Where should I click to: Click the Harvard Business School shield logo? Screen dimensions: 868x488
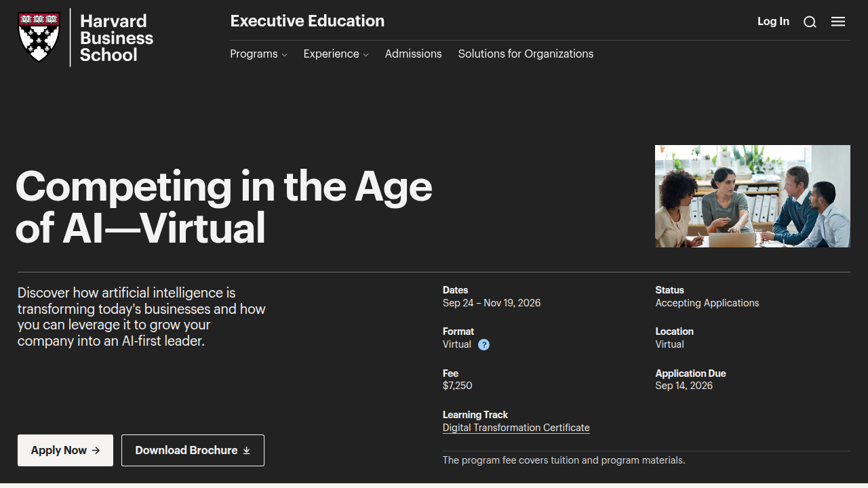point(39,37)
